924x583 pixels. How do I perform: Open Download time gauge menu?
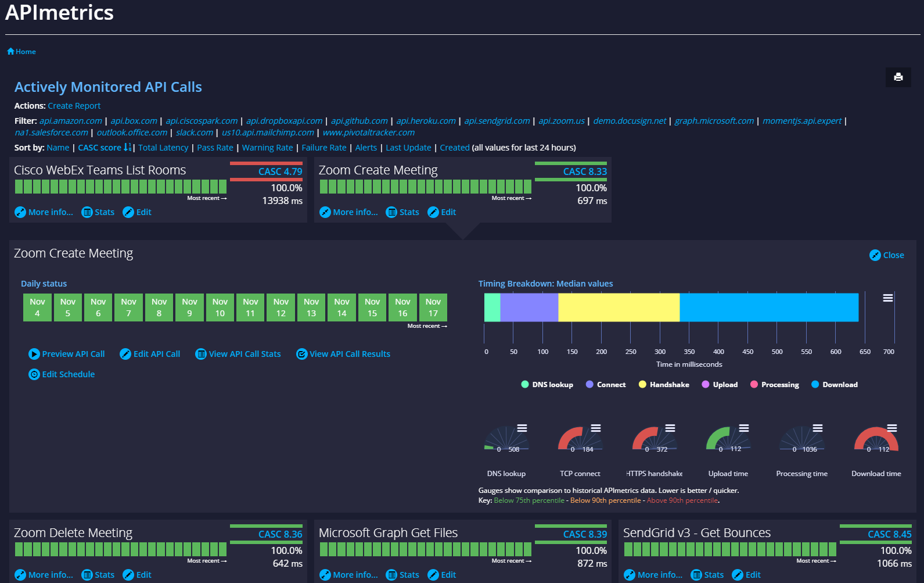pos(892,428)
